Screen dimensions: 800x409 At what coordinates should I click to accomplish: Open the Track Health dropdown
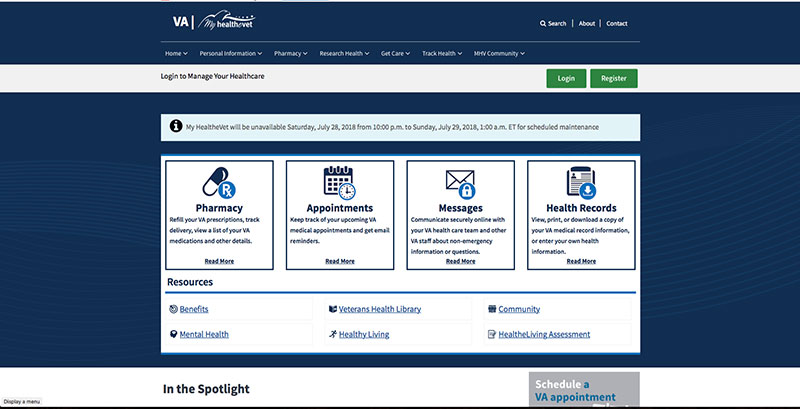tap(442, 54)
